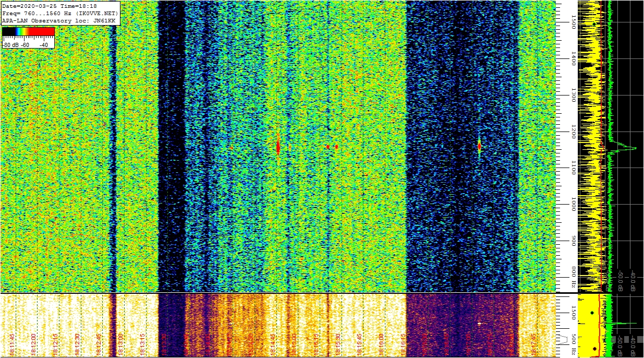
Task: Click the 18:12:30 time marker
Action: 77,345
